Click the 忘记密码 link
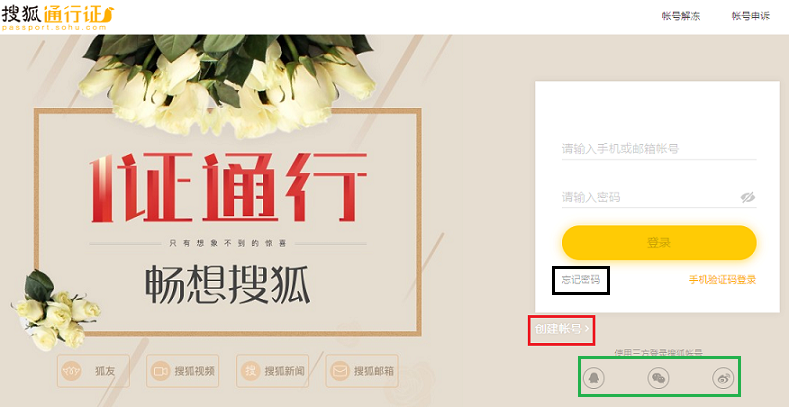 click(581, 280)
